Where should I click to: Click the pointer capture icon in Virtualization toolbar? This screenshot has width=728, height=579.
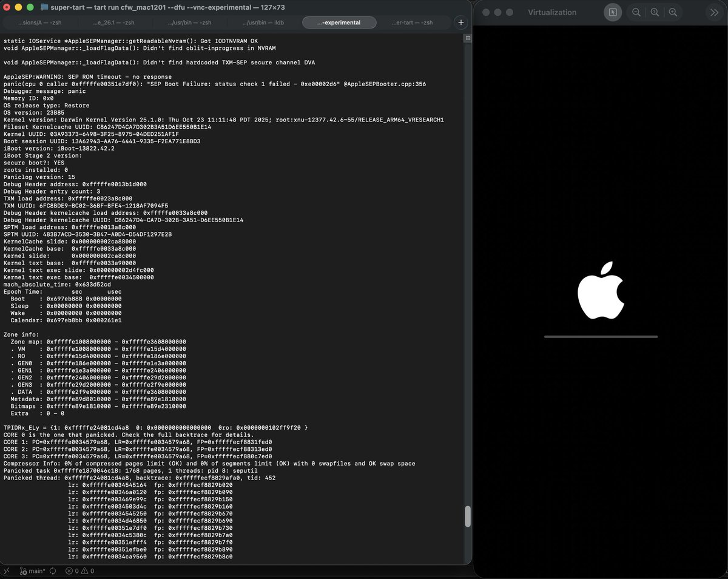coord(613,12)
